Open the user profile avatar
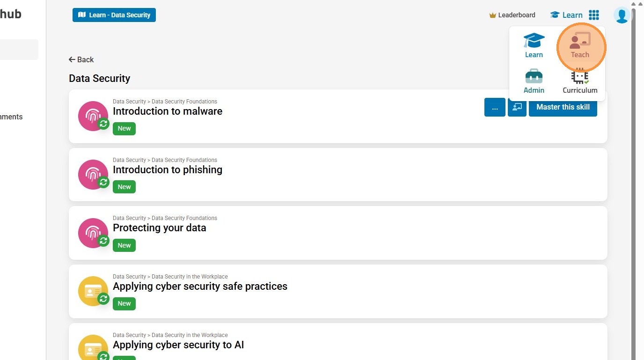Image resolution: width=644 pixels, height=360 pixels. [622, 15]
